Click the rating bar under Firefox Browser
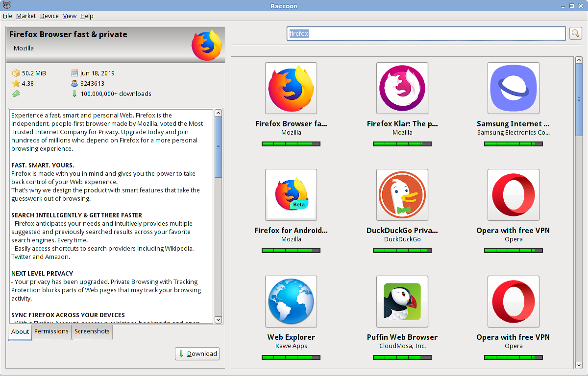The height and width of the screenshot is (376, 588). click(x=291, y=144)
